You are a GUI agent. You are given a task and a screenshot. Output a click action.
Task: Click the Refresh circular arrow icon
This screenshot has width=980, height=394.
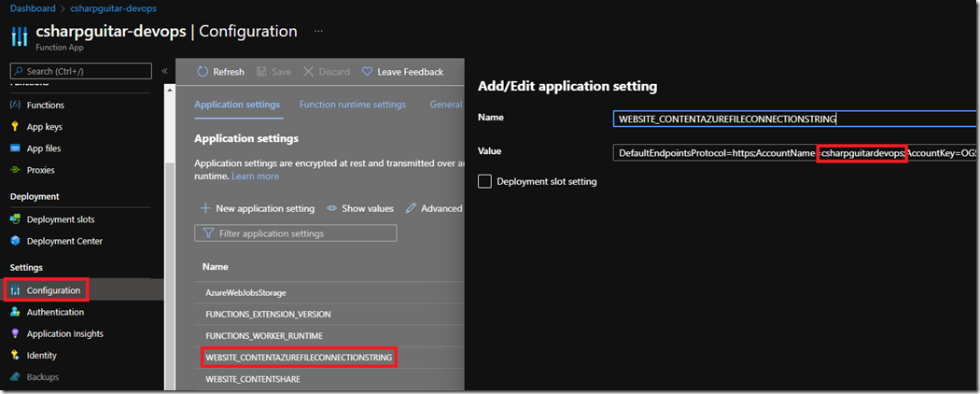point(202,72)
